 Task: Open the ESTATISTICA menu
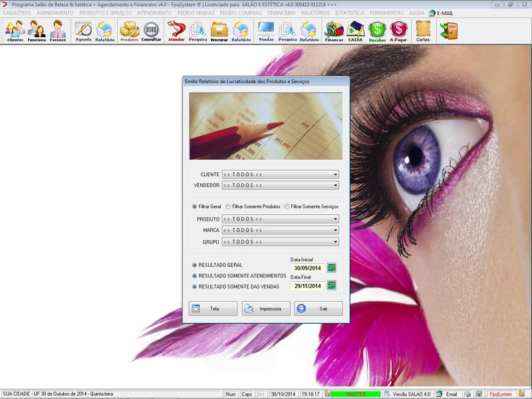tap(350, 13)
